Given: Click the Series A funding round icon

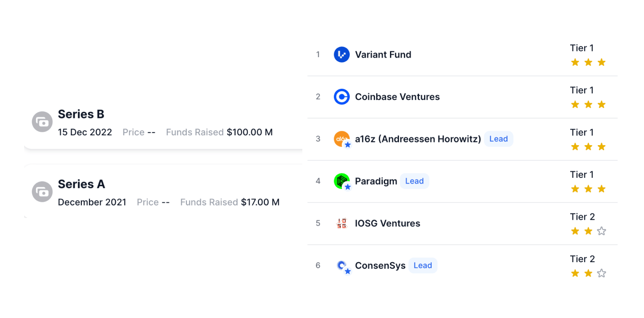Looking at the screenshot, I should point(42,192).
